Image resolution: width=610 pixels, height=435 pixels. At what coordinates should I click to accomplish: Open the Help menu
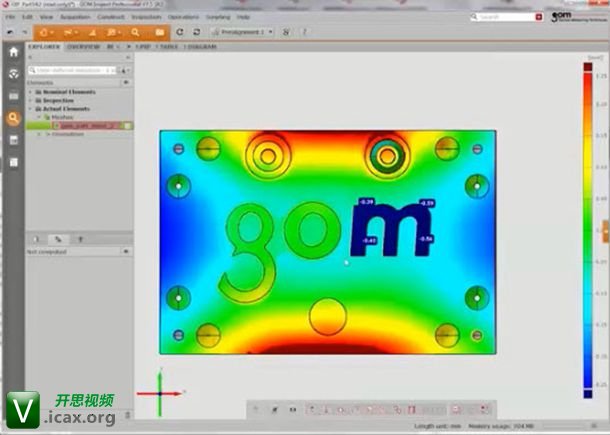(x=243, y=17)
